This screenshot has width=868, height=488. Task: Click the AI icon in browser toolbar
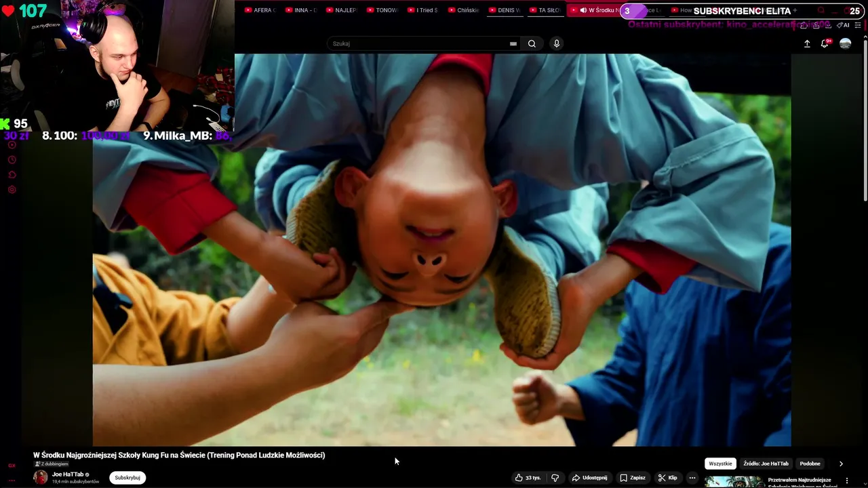[x=843, y=25]
